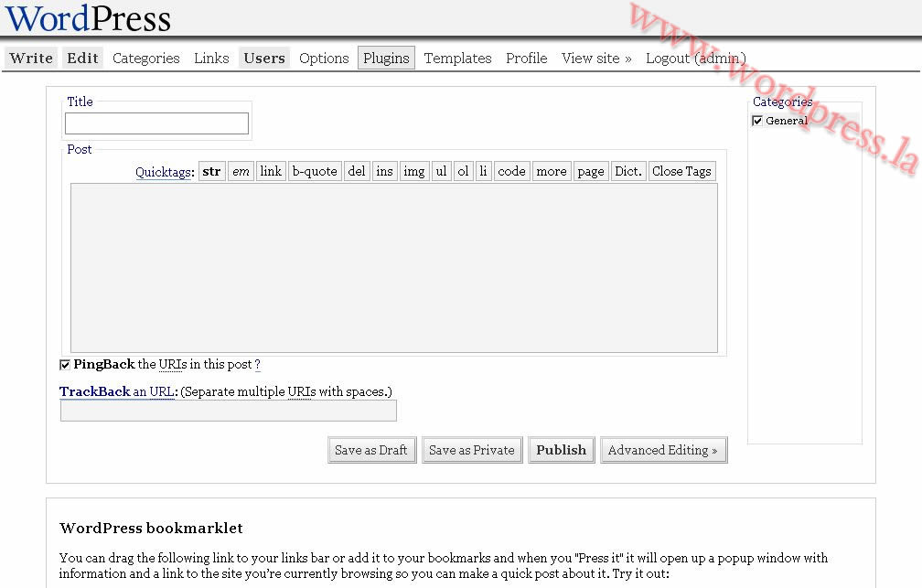
Task: Click the PingBack help question mark
Action: coord(258,365)
